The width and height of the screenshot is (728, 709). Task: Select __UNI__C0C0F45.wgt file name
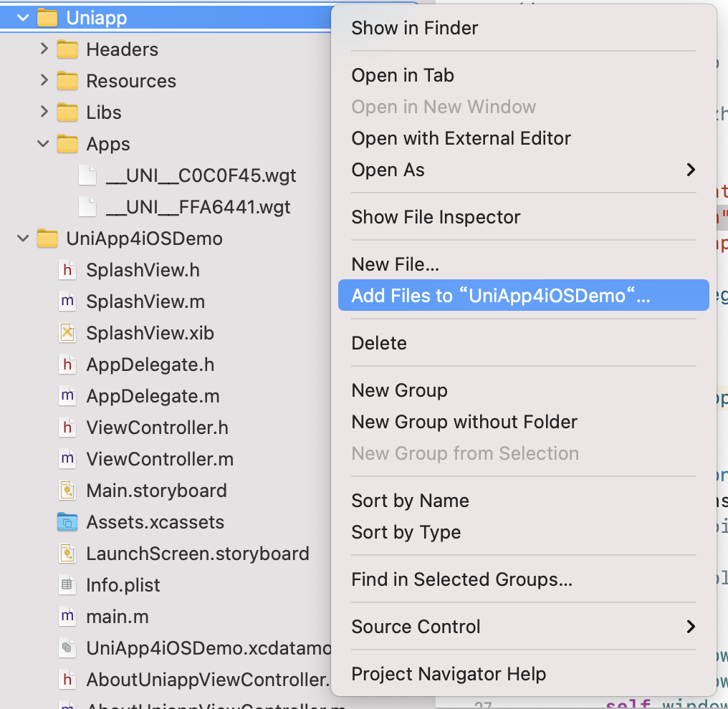click(201, 176)
